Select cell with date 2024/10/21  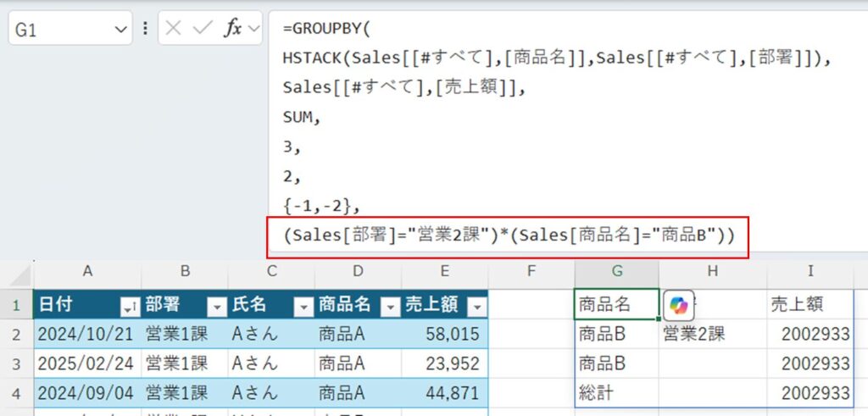click(x=87, y=334)
